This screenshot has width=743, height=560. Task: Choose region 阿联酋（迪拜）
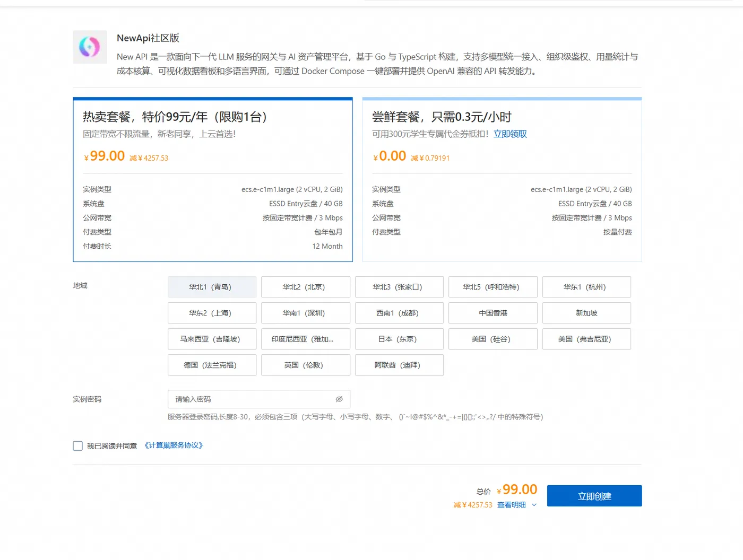pyautogui.click(x=399, y=365)
